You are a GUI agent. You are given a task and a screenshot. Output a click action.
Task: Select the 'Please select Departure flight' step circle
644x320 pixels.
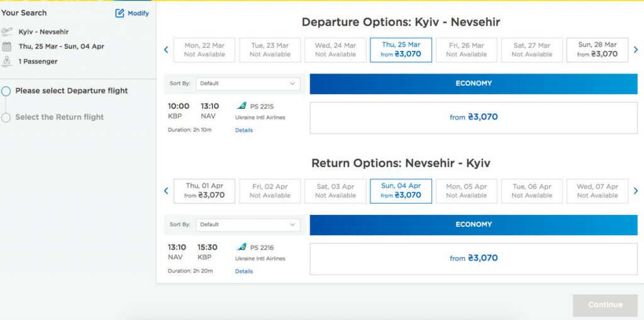(6, 91)
